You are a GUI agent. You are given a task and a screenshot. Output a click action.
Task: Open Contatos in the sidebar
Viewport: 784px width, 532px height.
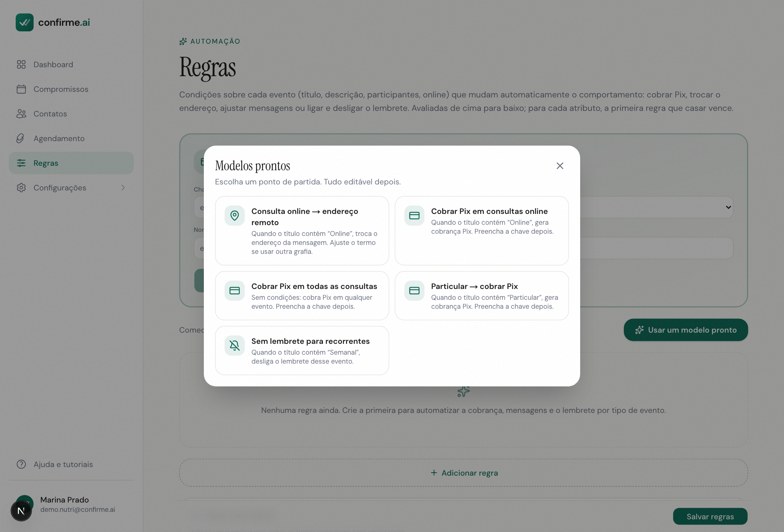71,114
